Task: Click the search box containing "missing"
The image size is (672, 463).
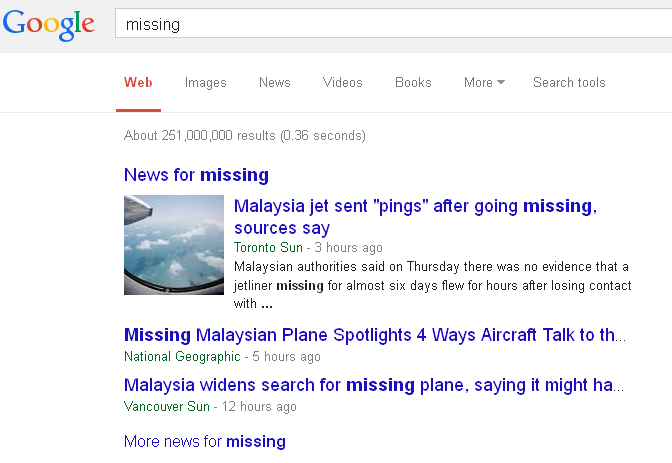Action: click(390, 24)
